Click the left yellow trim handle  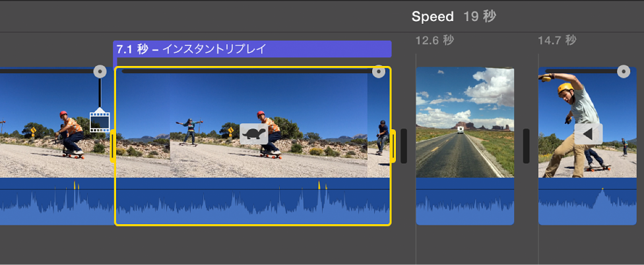coord(113,146)
